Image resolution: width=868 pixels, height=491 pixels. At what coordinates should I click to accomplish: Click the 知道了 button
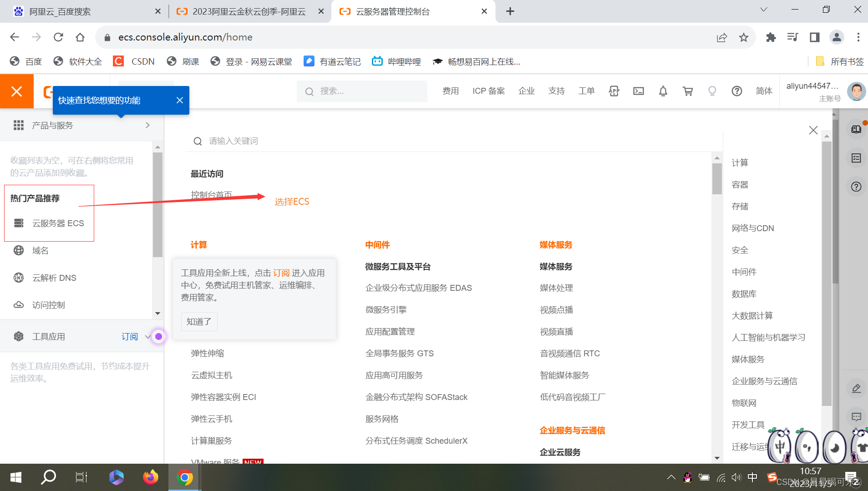pyautogui.click(x=199, y=321)
